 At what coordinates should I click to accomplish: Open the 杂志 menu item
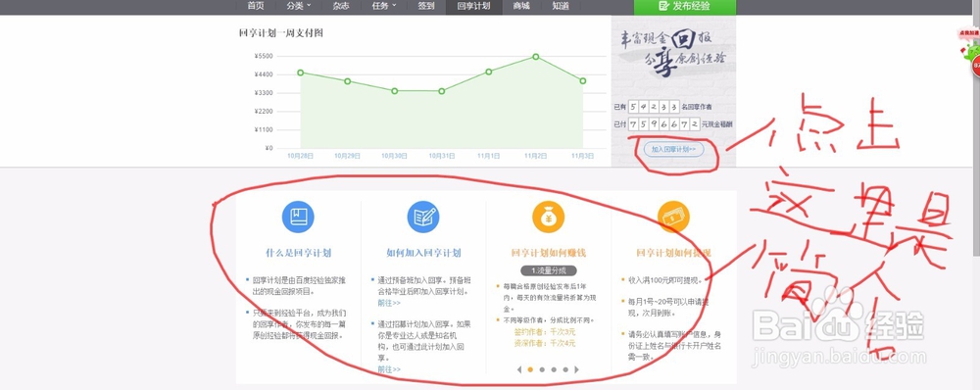(341, 6)
